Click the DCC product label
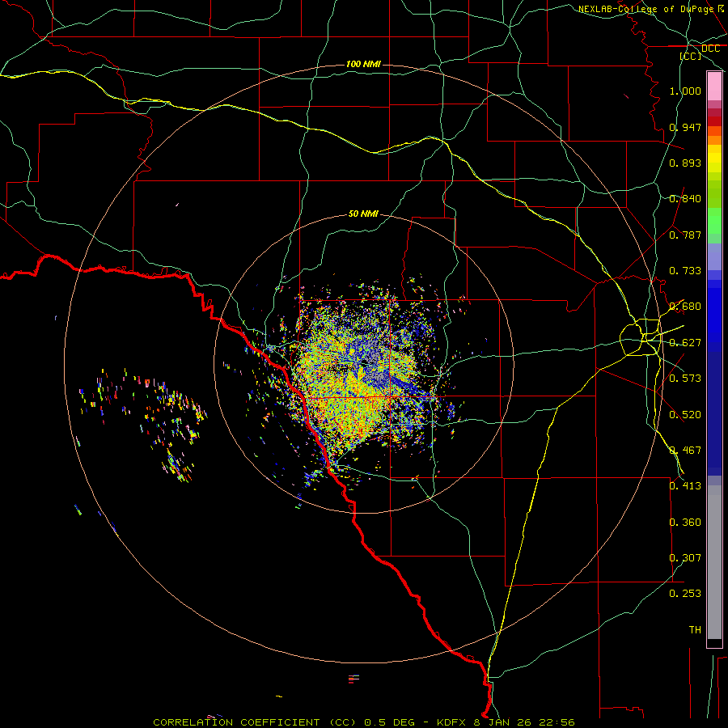Image resolution: width=728 pixels, height=728 pixels. click(711, 49)
